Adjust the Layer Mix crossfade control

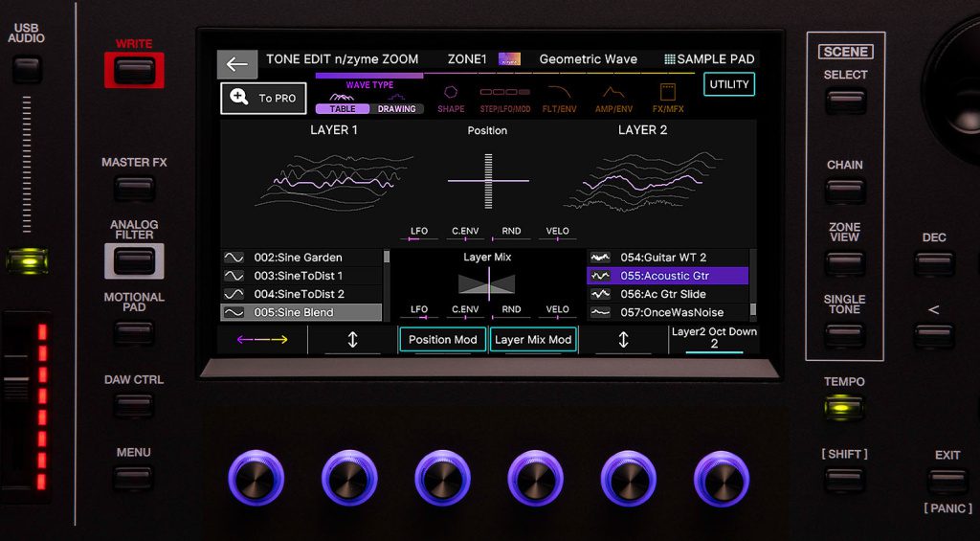[487, 283]
